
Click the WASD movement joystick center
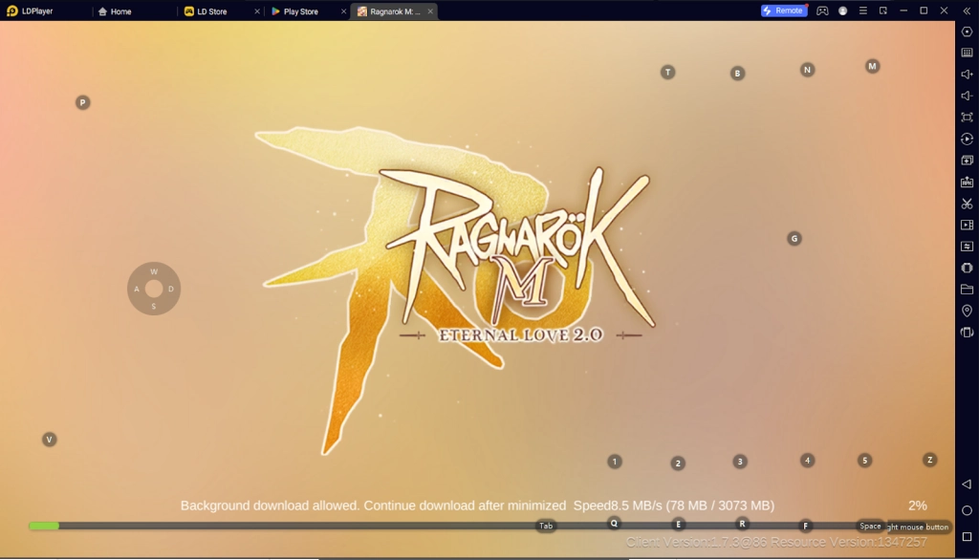(154, 289)
